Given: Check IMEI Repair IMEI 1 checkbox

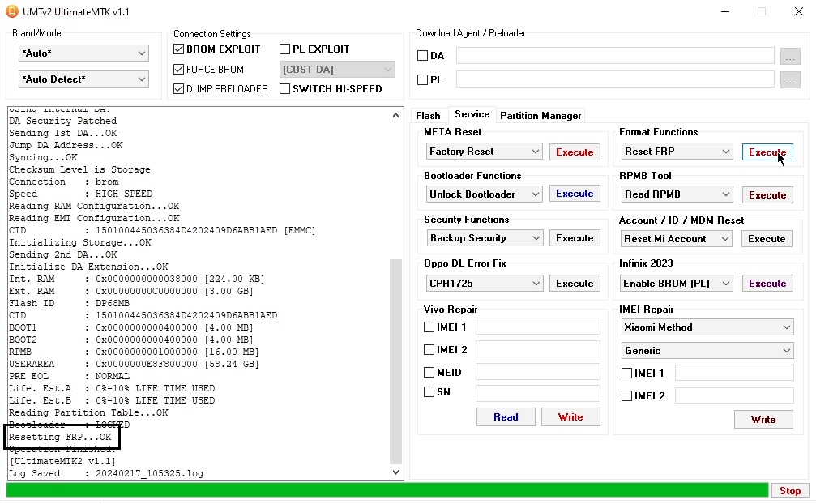Looking at the screenshot, I should point(627,374).
